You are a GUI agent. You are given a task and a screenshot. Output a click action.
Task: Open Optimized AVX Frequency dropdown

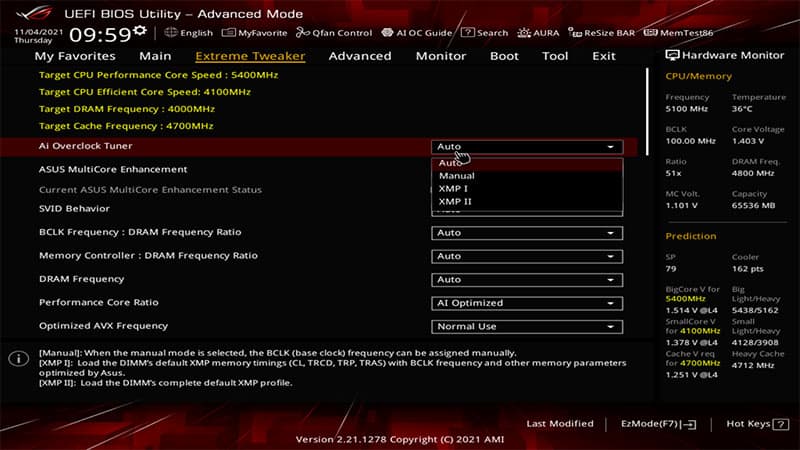pyautogui.click(x=527, y=327)
